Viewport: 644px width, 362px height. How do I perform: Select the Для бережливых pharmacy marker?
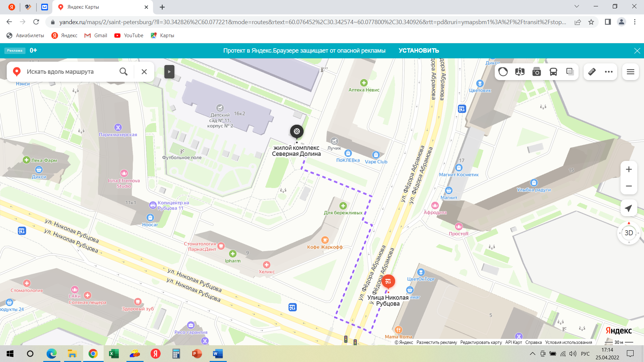tap(343, 206)
